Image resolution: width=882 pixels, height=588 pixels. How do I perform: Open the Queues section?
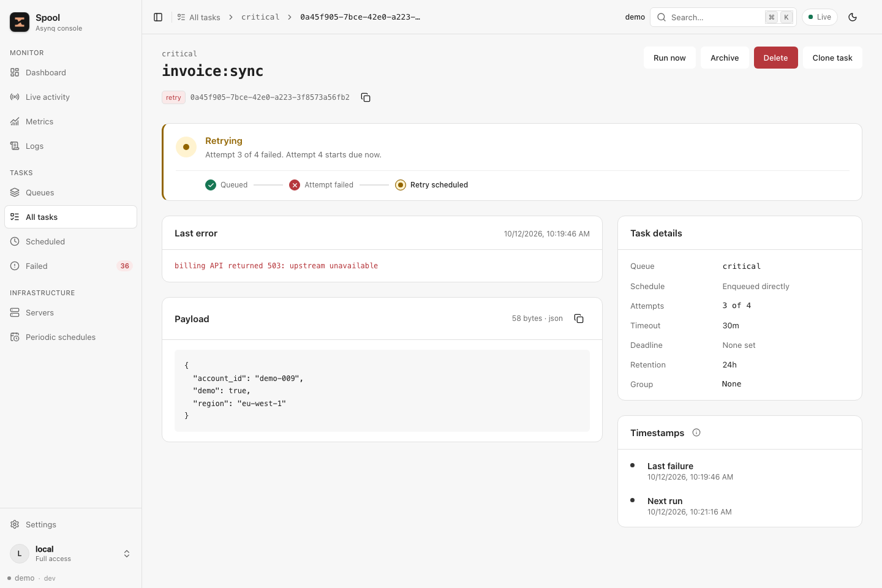click(x=71, y=192)
